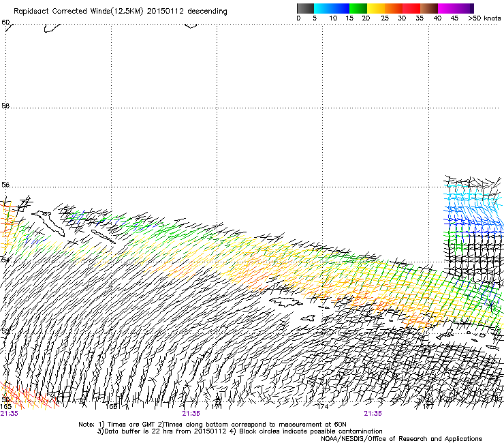Image resolution: width=504 pixels, height=443 pixels.
Task: Click the '25' legend scale label
Action: 385,18
